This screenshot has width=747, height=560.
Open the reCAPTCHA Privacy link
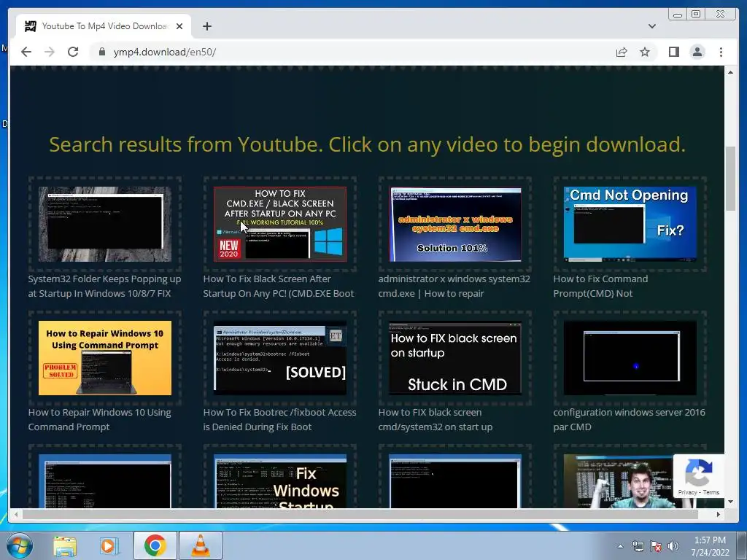tap(687, 492)
